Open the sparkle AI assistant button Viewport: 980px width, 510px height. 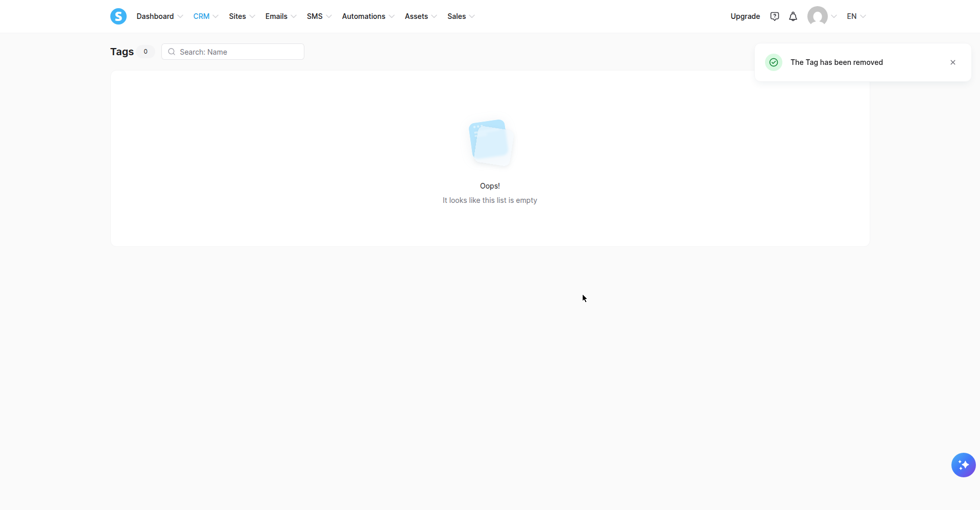tap(963, 465)
